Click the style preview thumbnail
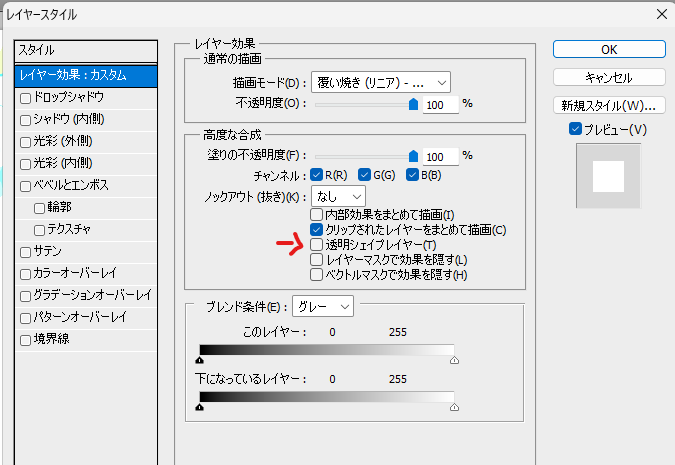 click(607, 176)
